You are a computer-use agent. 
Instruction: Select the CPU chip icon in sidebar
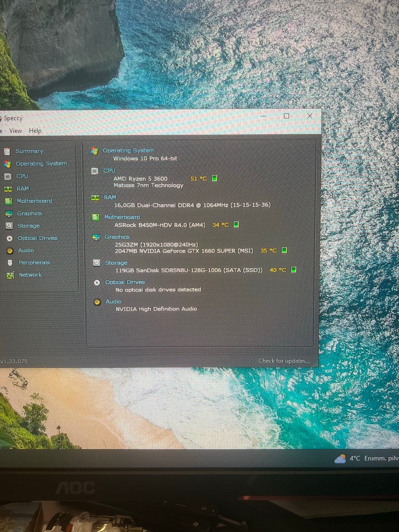[7, 176]
